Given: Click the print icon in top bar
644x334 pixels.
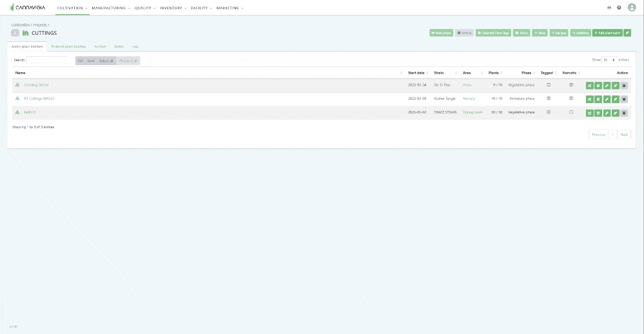Looking at the screenshot, I should tap(609, 8).
